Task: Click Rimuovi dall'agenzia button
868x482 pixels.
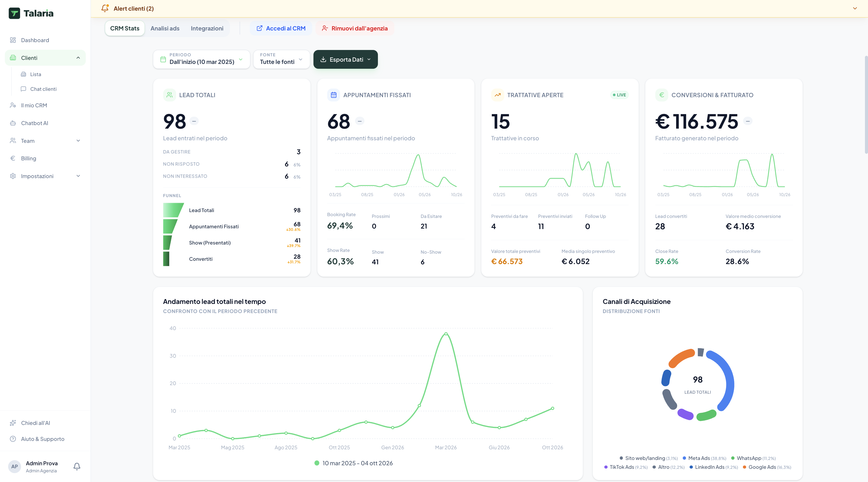Action: 355,28
